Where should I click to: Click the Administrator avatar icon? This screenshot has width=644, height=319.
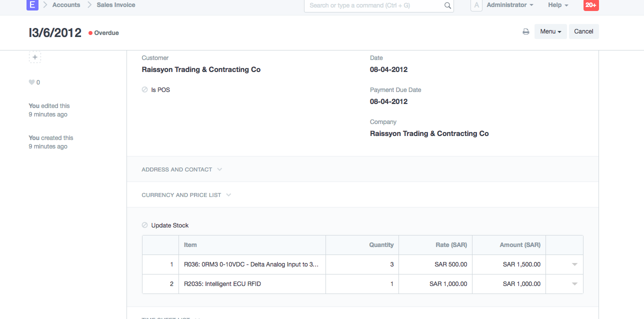476,5
